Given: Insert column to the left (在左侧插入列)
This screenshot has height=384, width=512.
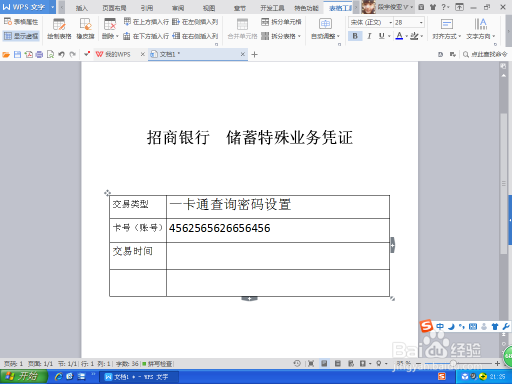Looking at the screenshot, I should [x=195, y=22].
